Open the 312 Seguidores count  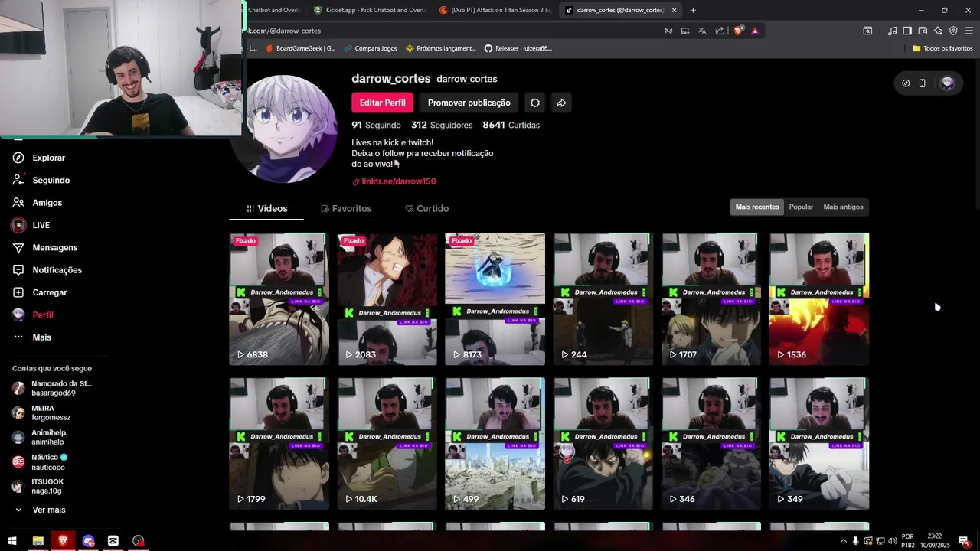pyautogui.click(x=442, y=125)
